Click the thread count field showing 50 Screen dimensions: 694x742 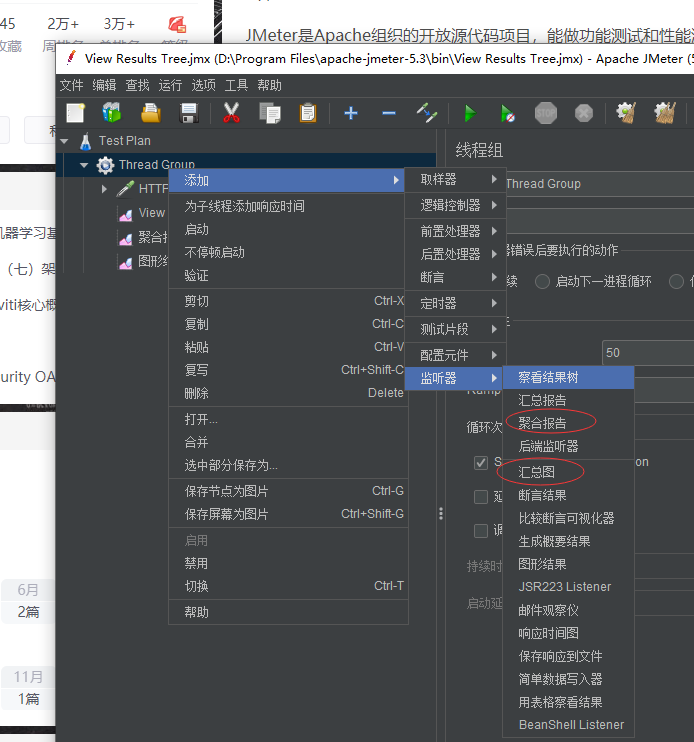[648, 353]
